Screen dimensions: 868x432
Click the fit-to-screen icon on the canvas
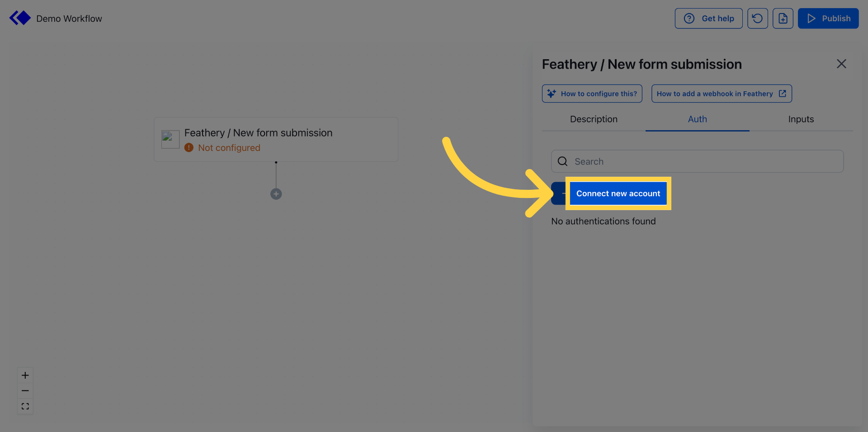pyautogui.click(x=25, y=406)
